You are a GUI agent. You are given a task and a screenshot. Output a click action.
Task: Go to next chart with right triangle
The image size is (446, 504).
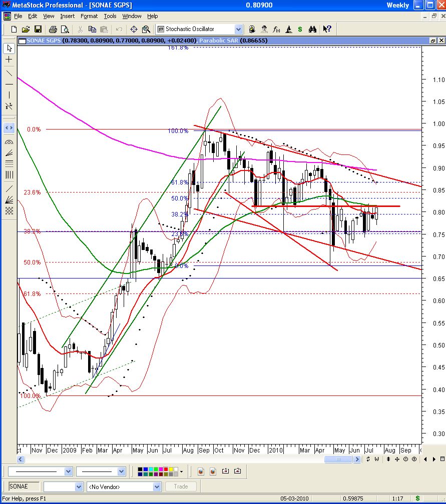(434, 459)
